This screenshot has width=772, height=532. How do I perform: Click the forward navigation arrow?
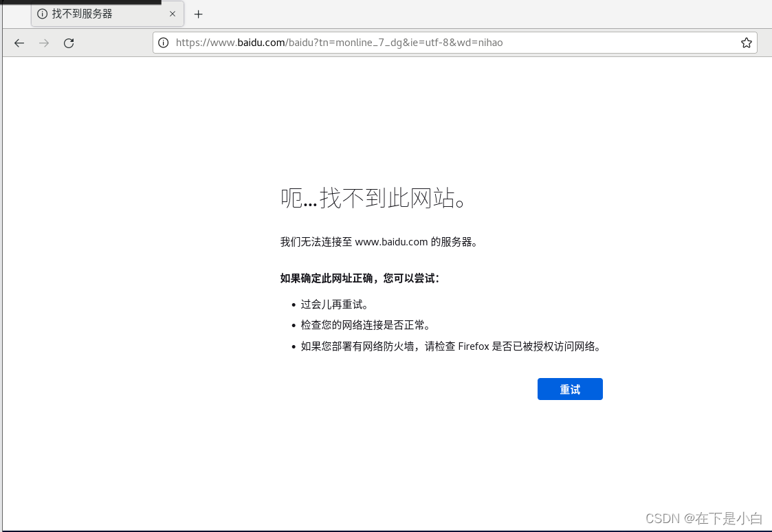pyautogui.click(x=44, y=43)
